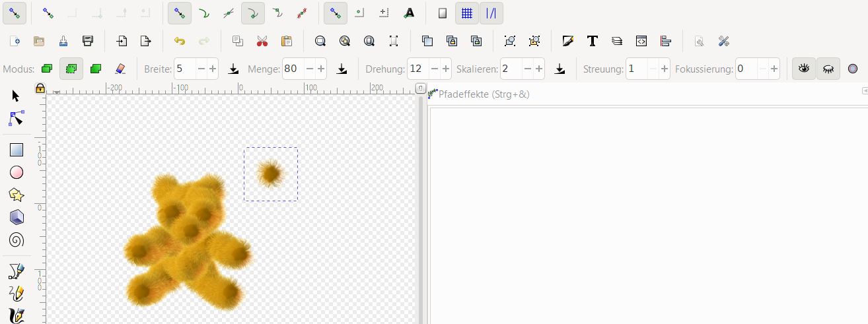Image resolution: width=868 pixels, height=324 pixels.
Task: Select spray into single path mode
Action: coord(96,69)
